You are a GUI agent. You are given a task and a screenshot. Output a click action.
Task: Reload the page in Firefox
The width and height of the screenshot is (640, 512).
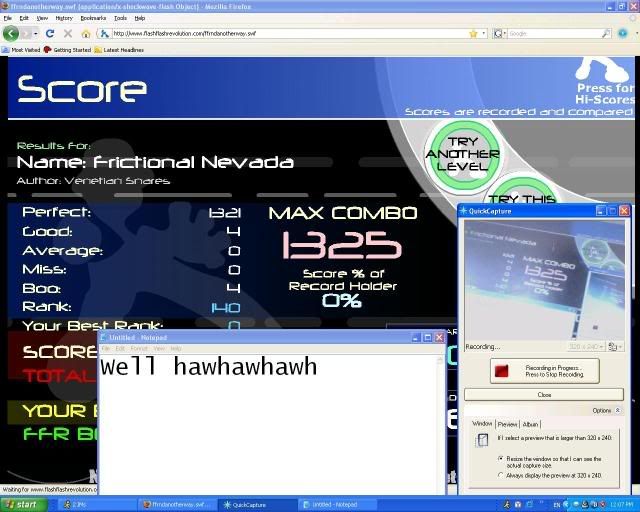(50, 33)
